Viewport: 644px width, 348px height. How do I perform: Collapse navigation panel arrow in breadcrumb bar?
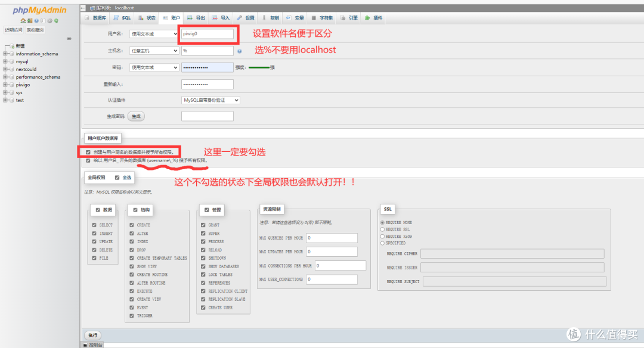83,8
